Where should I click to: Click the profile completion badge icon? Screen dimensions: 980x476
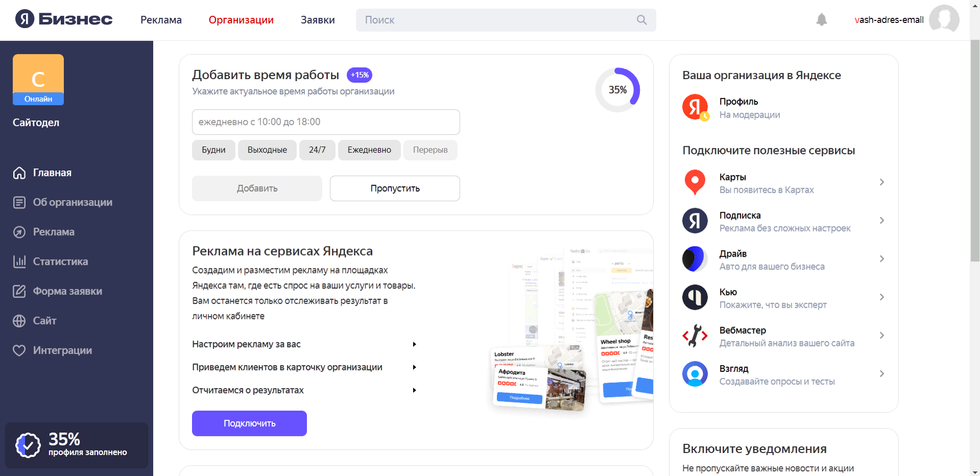tap(28, 445)
